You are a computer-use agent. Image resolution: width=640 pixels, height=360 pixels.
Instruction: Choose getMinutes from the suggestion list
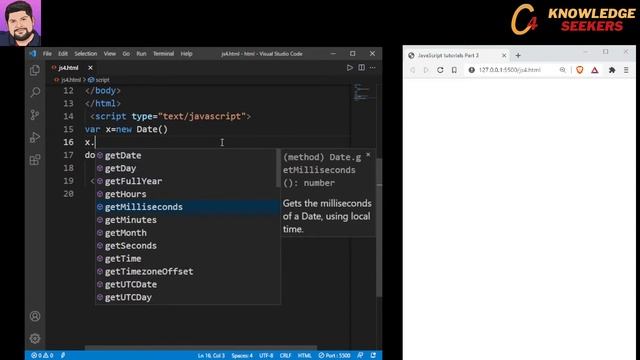(187, 220)
